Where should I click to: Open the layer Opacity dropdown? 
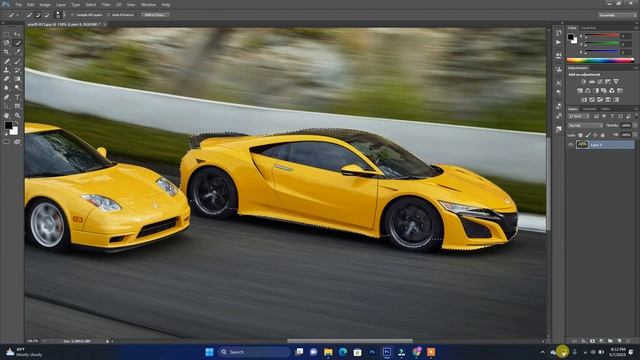click(636, 125)
